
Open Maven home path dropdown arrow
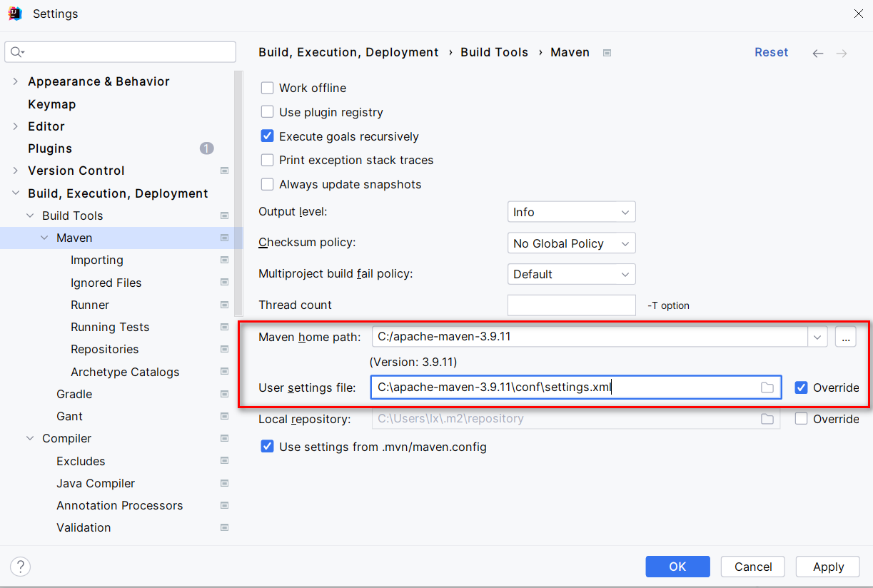[818, 337]
